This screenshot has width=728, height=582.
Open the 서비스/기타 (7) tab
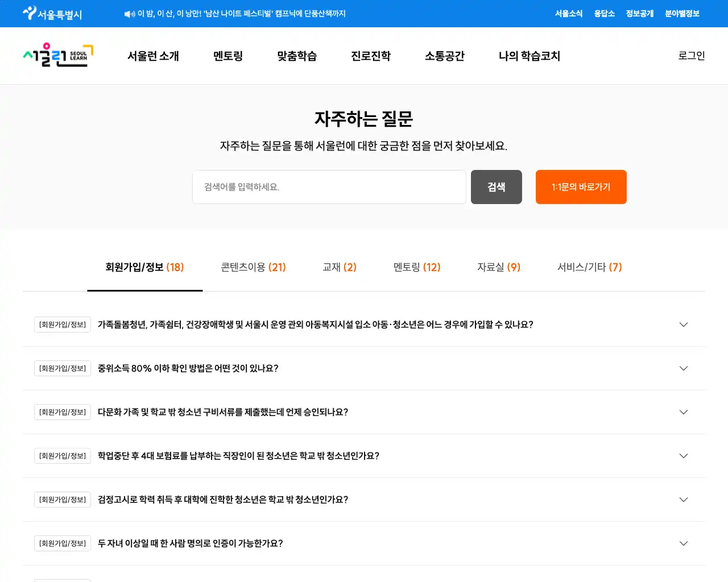click(x=590, y=267)
